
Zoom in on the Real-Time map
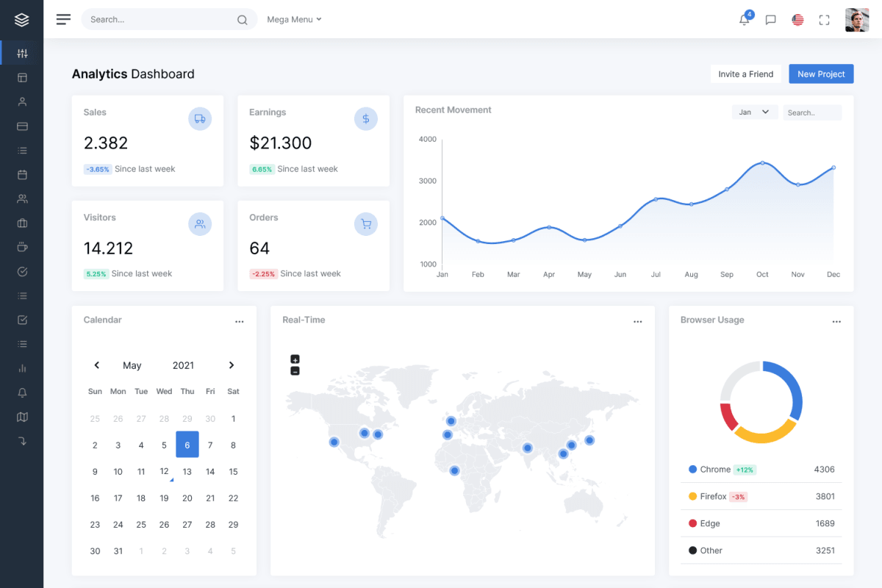pyautogui.click(x=295, y=359)
